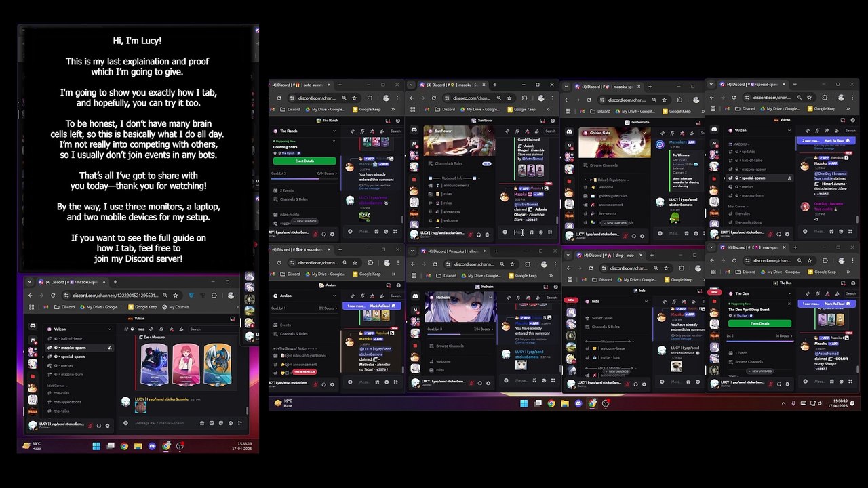Screen dimensions: 868x488
Task: Toggle microphone mute in The Ranch window
Action: (315, 234)
